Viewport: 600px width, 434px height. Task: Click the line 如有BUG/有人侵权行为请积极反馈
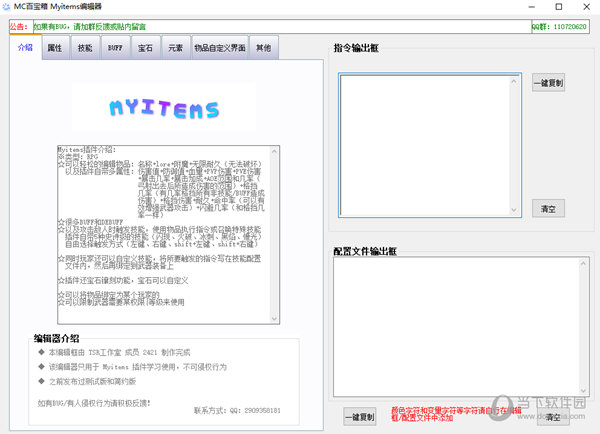point(94,403)
